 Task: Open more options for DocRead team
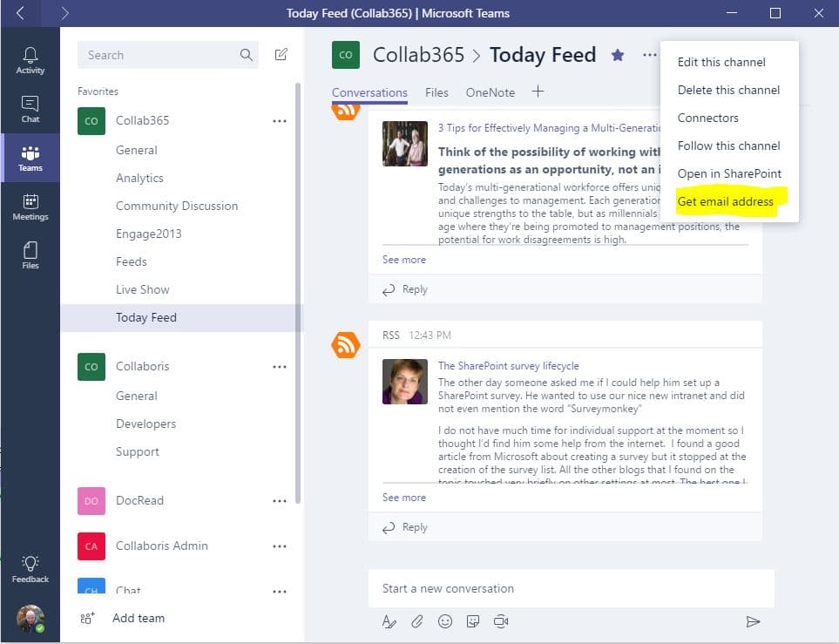279,501
